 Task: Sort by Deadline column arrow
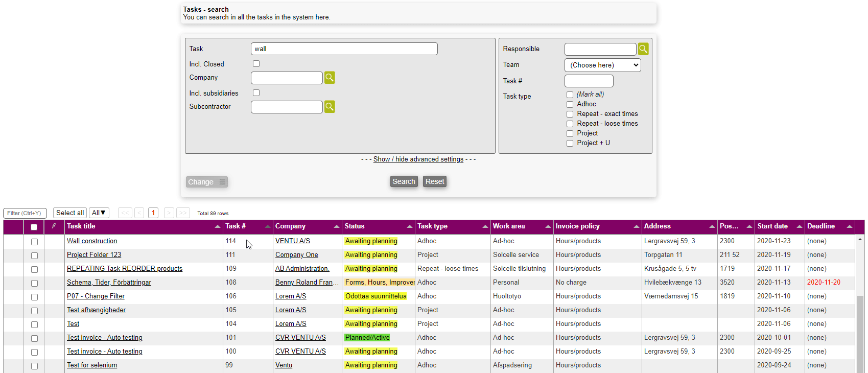coord(849,227)
